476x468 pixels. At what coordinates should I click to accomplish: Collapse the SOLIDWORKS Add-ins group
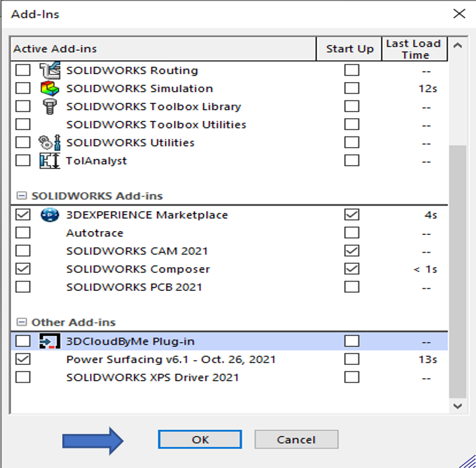[22, 196]
